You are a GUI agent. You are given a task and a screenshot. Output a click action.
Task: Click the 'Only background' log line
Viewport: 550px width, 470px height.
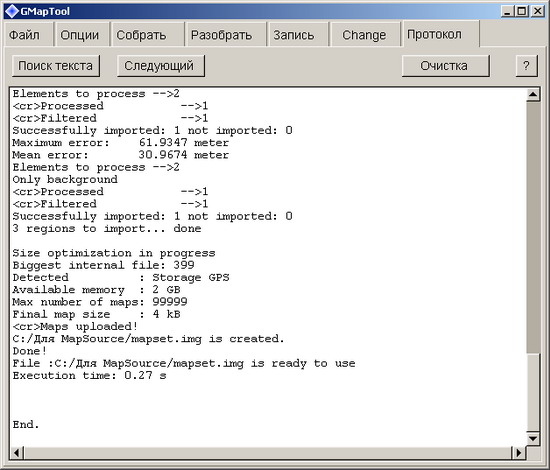tap(65, 180)
